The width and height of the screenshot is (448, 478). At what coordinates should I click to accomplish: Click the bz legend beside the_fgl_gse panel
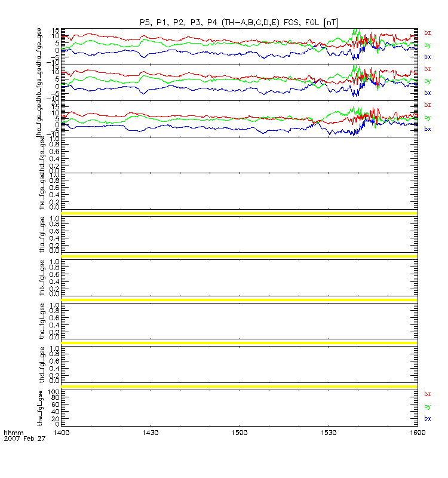[428, 394]
